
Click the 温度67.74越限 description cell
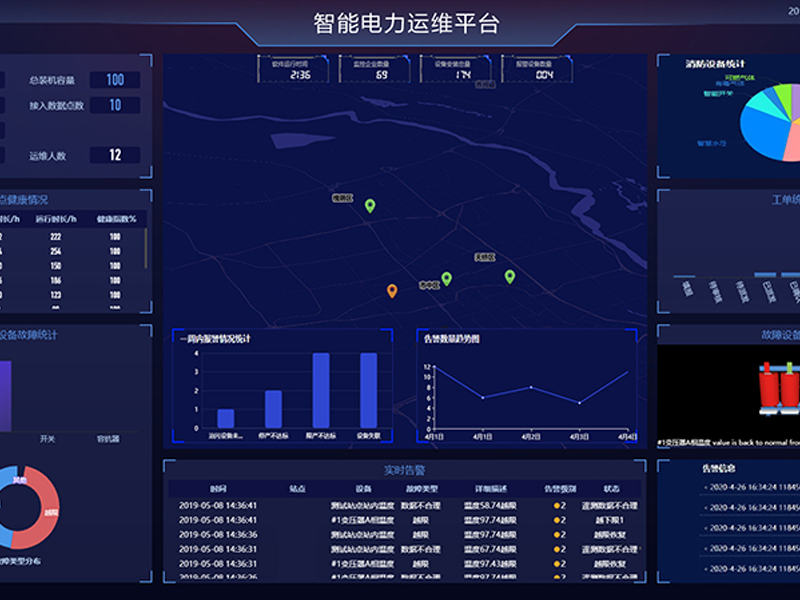click(x=490, y=549)
